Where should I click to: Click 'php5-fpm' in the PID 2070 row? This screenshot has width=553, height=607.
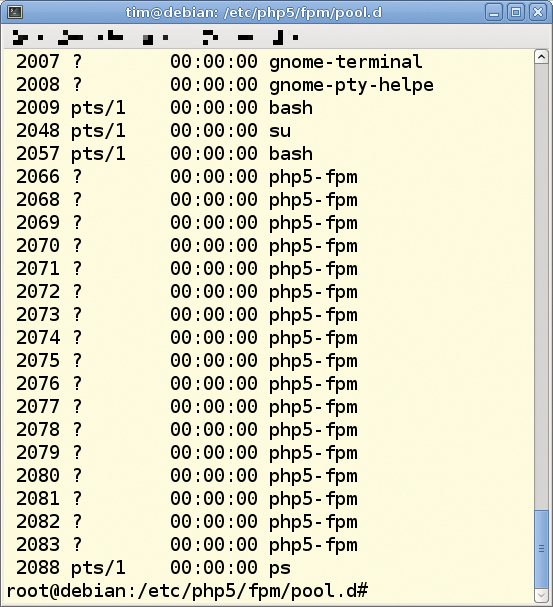point(313,247)
